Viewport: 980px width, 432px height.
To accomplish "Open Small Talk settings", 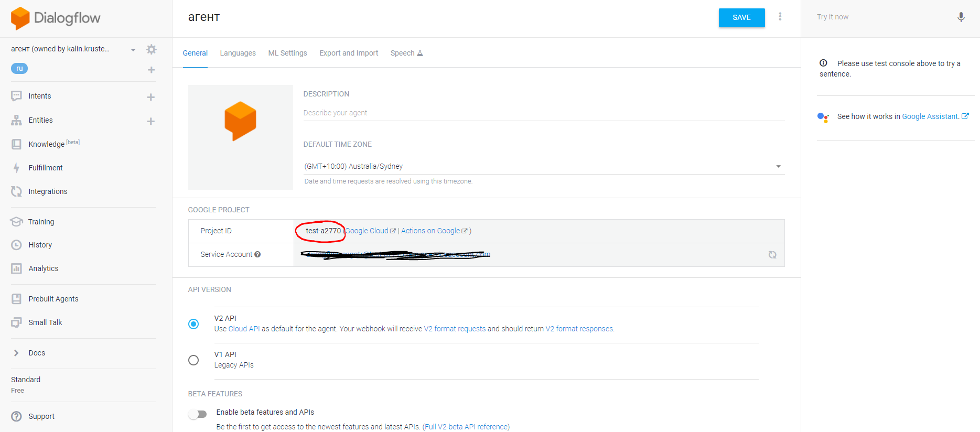I will point(45,322).
